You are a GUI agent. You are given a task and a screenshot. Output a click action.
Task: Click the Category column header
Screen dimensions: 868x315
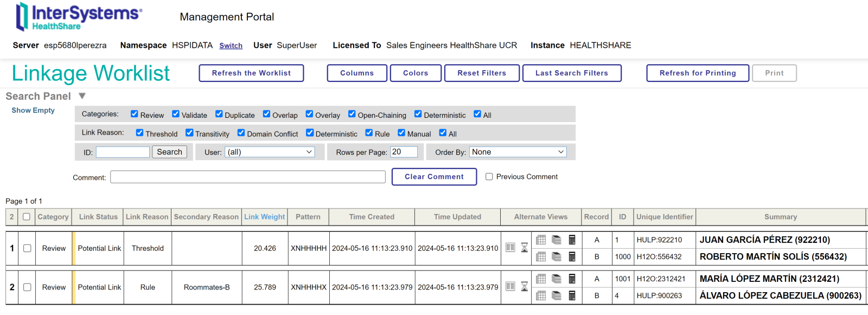[x=53, y=217]
